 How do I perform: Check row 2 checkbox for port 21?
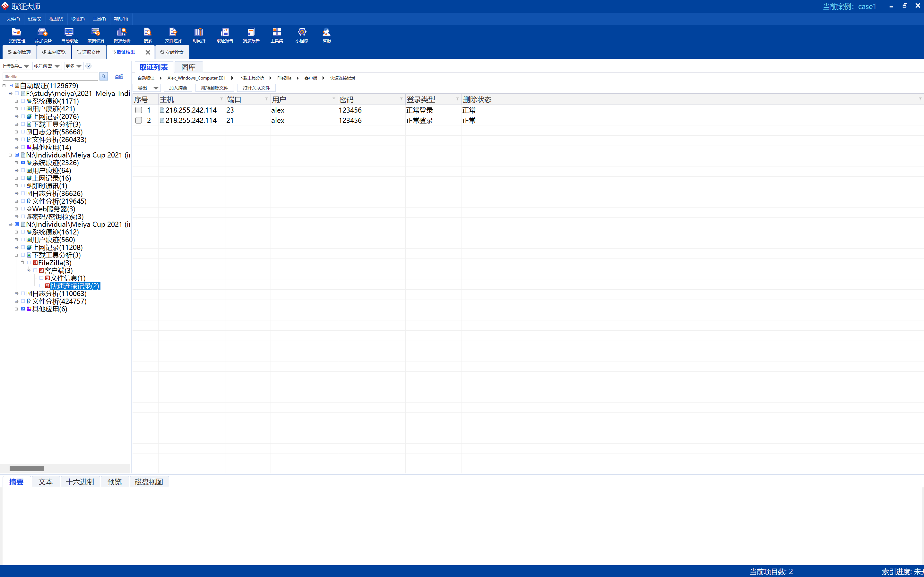click(x=139, y=120)
